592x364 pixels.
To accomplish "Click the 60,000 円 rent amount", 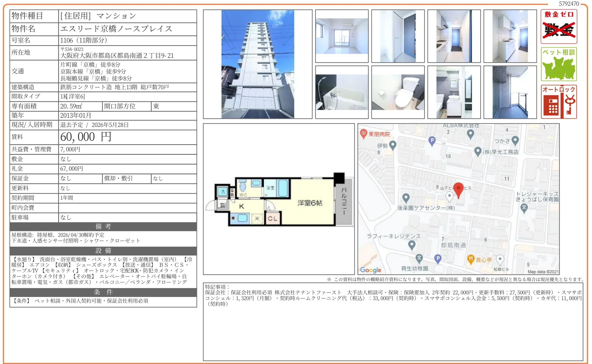I will pos(86,137).
